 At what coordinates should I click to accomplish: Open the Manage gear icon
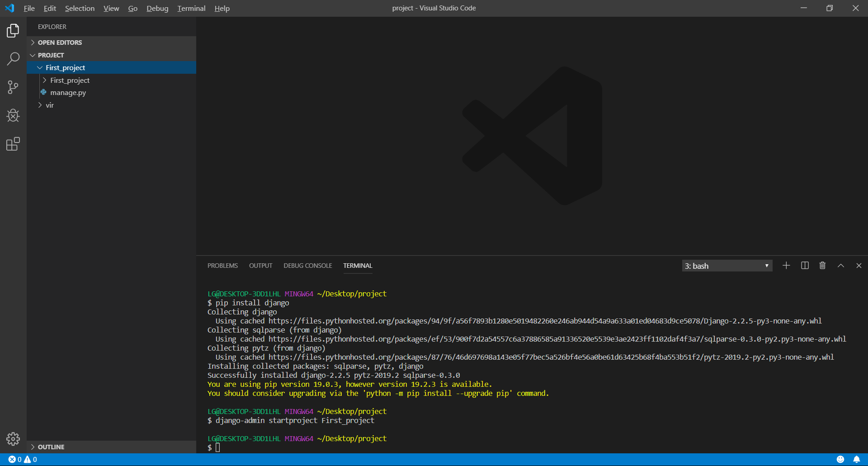[x=13, y=439]
